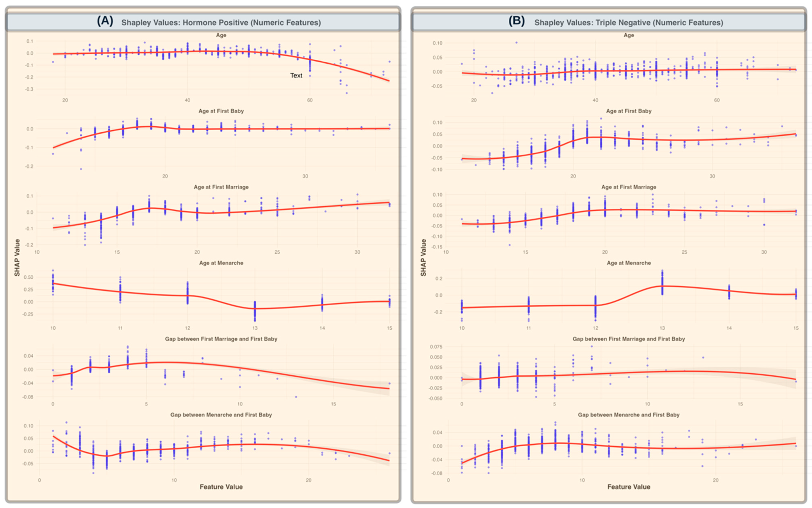Click the 'SHAP Value' y-axis label in panel A
Screen dimensions: 812x508
point(17,258)
